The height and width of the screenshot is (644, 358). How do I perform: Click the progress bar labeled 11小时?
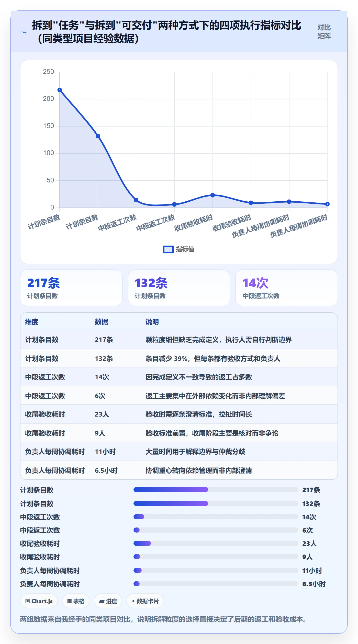[x=216, y=570]
